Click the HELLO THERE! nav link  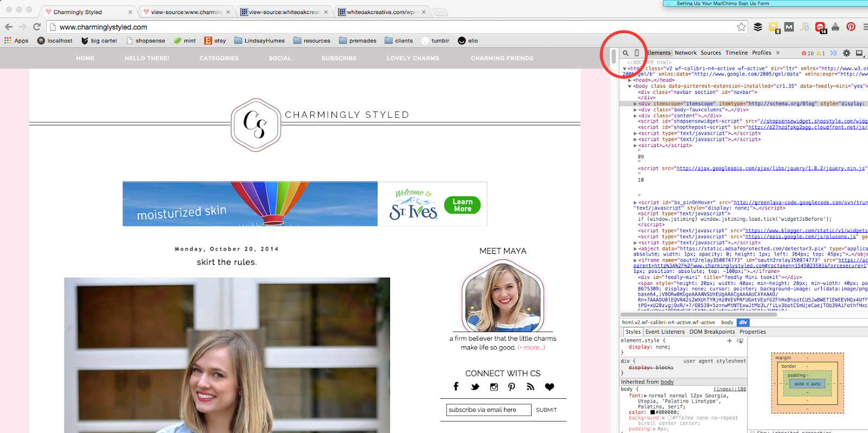click(x=147, y=58)
